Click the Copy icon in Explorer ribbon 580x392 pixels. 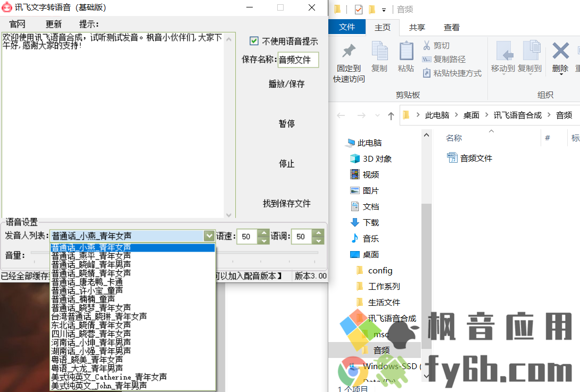coord(379,51)
